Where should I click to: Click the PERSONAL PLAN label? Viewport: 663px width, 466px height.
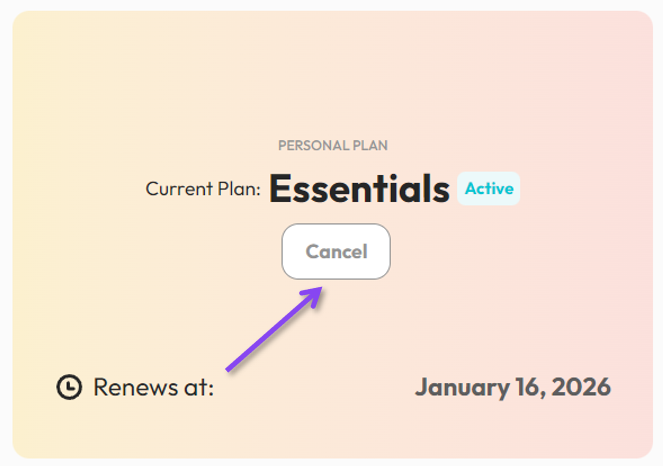(x=333, y=145)
